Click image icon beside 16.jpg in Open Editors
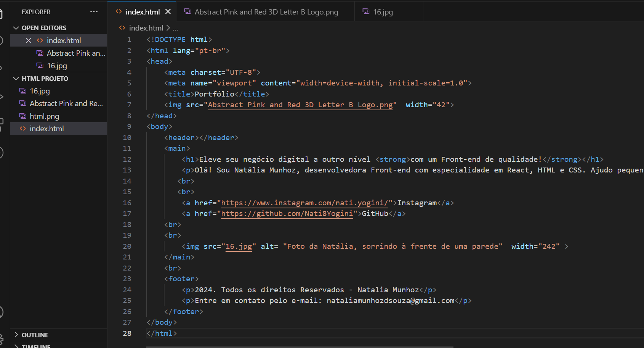The width and height of the screenshot is (644, 348). click(40, 66)
